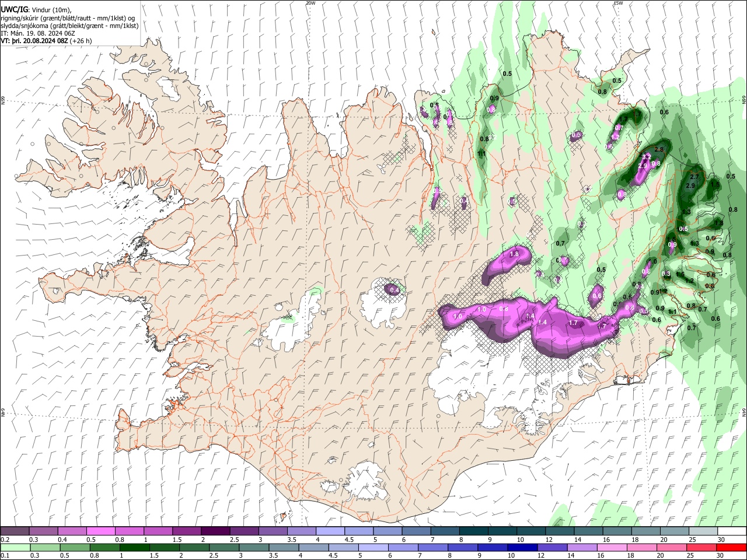Image resolution: width=747 pixels, height=560 pixels.
Task: Pick the dark teal 8 swatch in upper legend
Action: coord(474,531)
